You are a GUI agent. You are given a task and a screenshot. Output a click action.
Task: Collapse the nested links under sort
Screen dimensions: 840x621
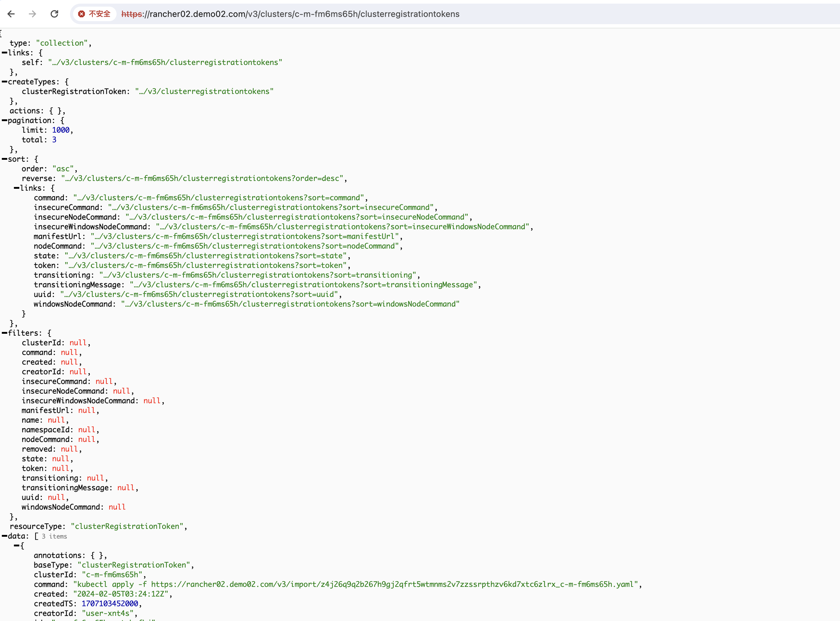click(17, 188)
